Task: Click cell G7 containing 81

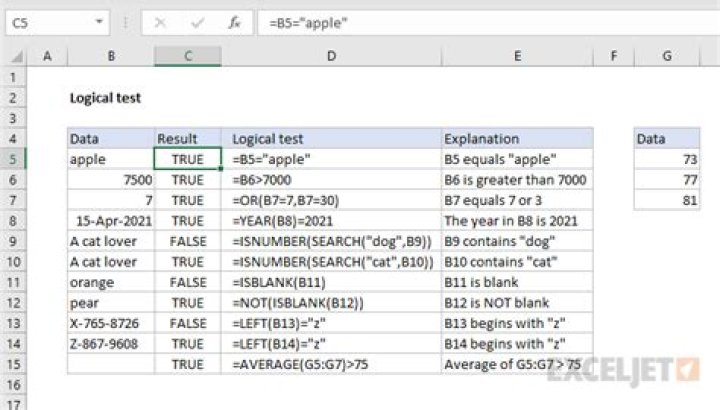Action: point(667,200)
